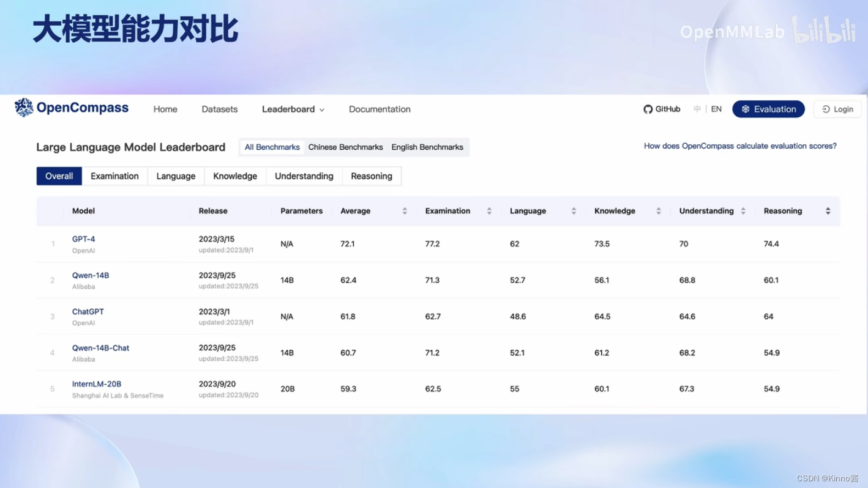Switch to the Knowledge tab
868x488 pixels.
coord(235,176)
